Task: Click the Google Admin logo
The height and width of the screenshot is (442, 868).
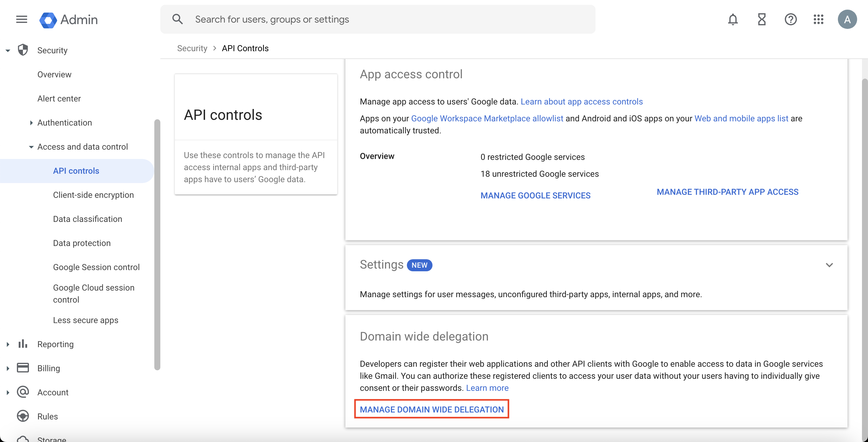Action: (x=69, y=20)
